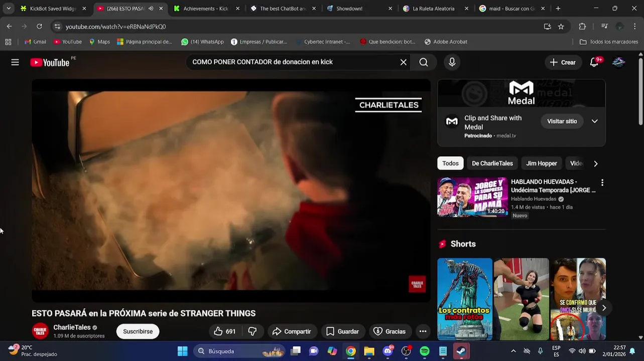The height and width of the screenshot is (361, 644).
Task: Click the taskbar Búsqueda search box
Action: click(239, 351)
